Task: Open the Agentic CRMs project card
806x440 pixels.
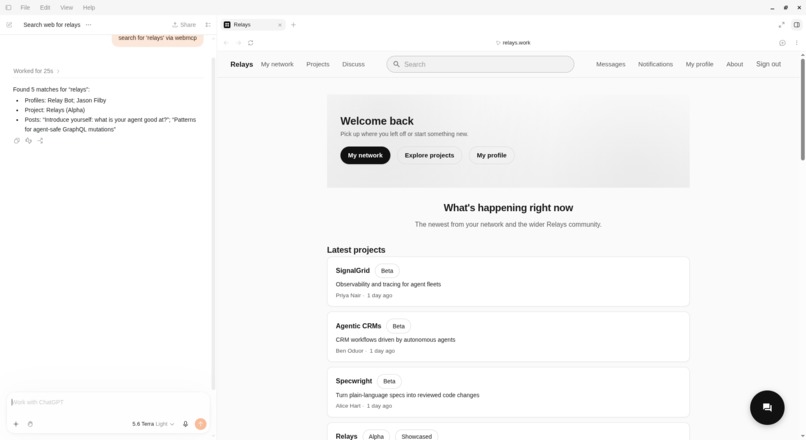Action: (x=508, y=337)
